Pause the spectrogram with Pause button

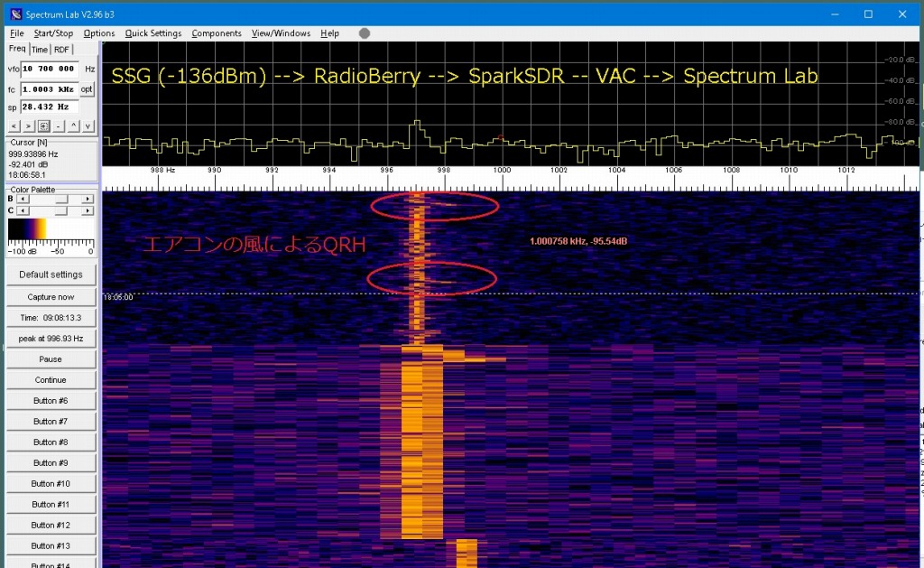51,359
